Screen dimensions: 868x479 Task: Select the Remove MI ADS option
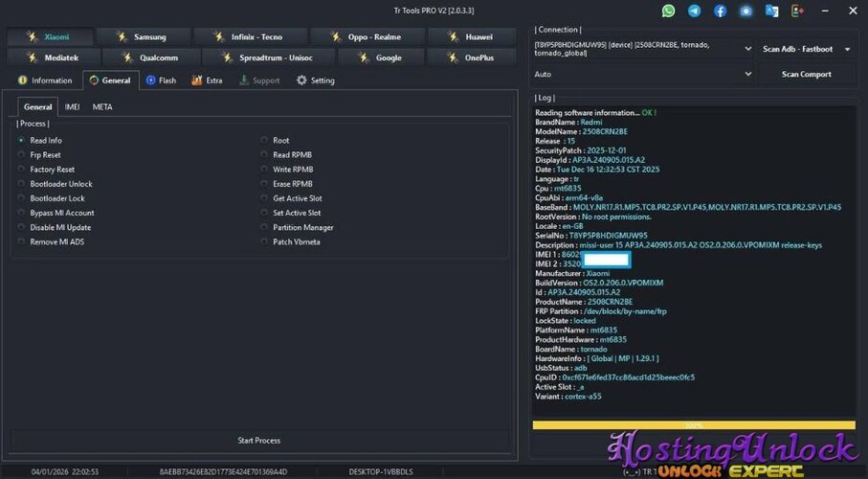point(51,241)
